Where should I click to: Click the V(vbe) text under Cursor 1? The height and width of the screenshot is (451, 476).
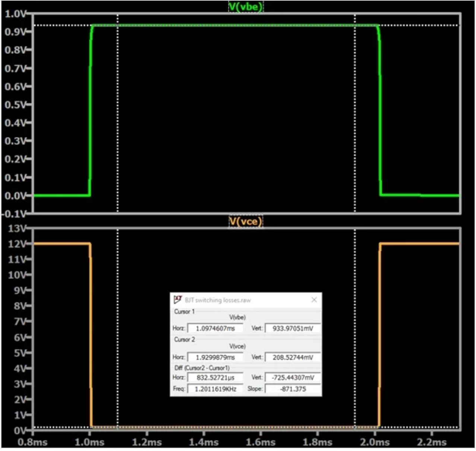(x=237, y=317)
